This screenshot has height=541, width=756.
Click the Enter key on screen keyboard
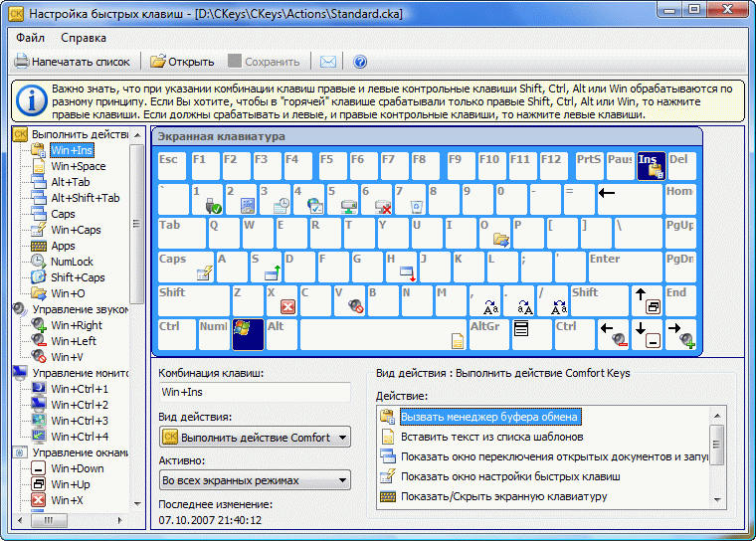[x=625, y=268]
